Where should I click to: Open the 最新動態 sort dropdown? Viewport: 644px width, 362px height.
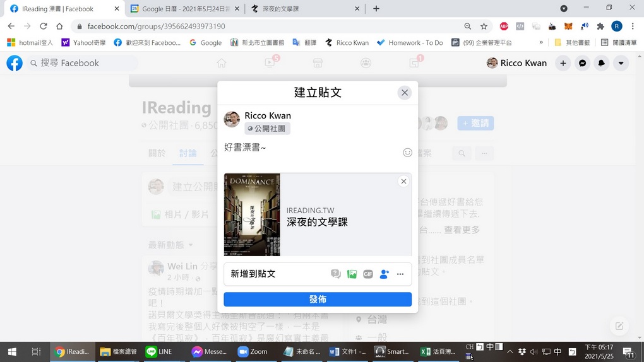pos(170,245)
